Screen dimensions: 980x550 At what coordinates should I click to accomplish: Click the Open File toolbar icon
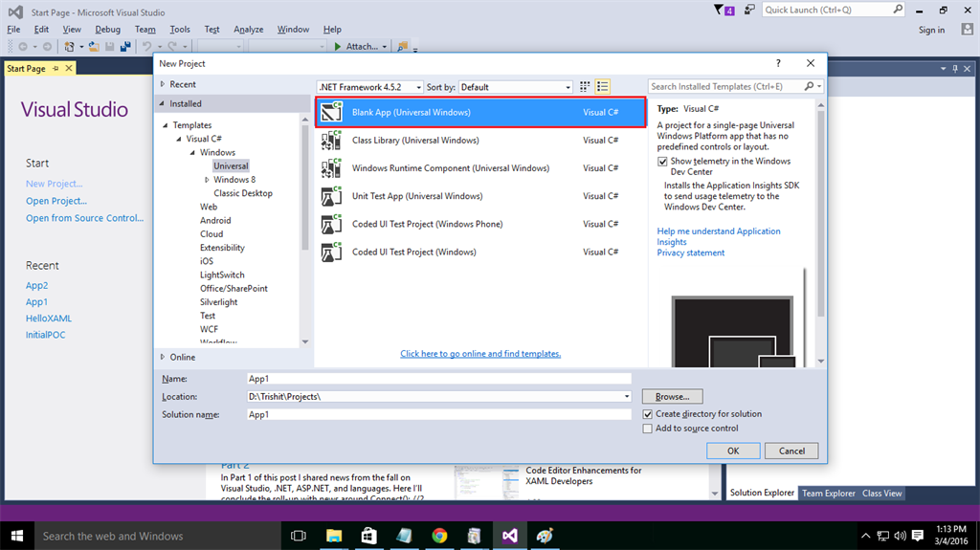pos(94,46)
